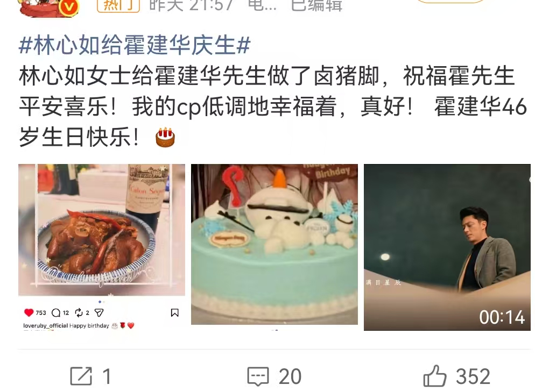Open the blue Olaf birthday cake photo
This screenshot has height=392, width=549.
[x=274, y=244]
